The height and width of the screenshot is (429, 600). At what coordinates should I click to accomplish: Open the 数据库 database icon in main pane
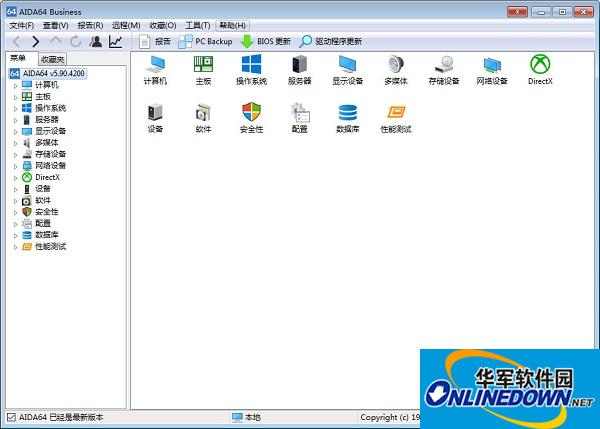click(347, 119)
